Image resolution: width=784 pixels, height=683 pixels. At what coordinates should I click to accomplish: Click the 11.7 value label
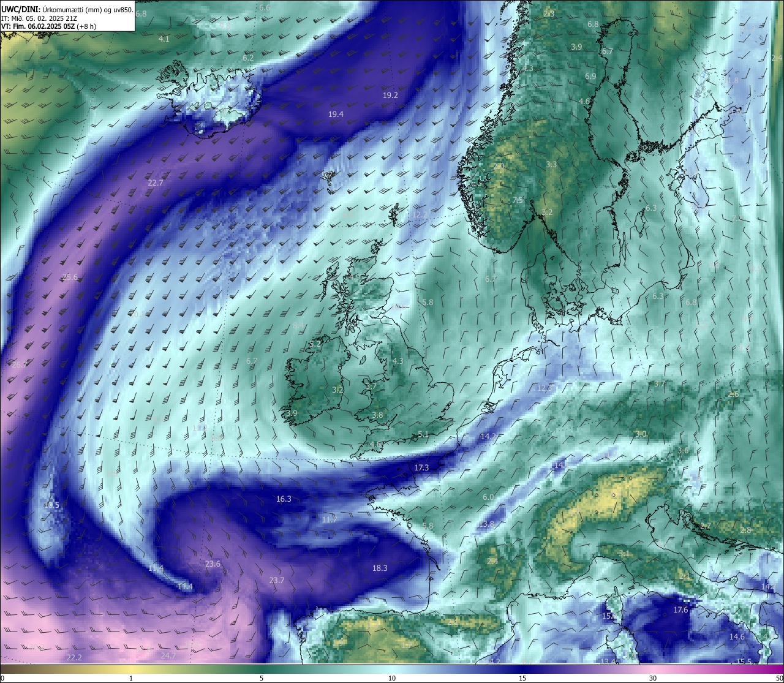click(x=330, y=519)
